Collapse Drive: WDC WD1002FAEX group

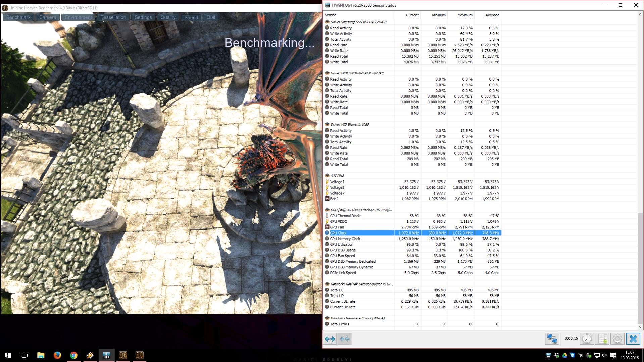point(327,73)
